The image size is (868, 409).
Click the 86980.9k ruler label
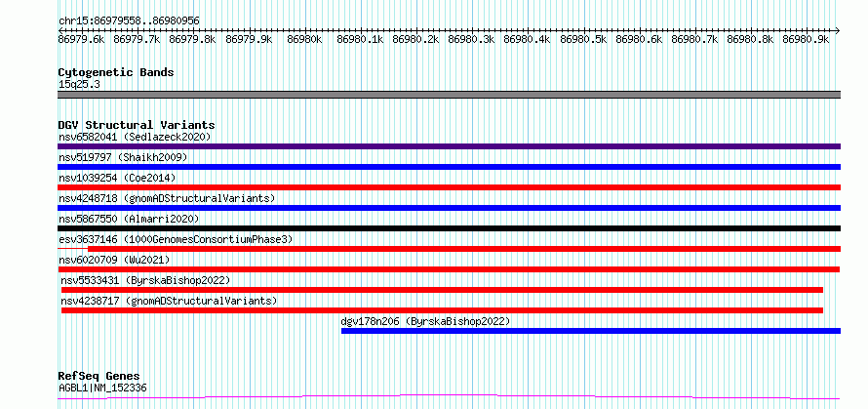click(x=806, y=39)
